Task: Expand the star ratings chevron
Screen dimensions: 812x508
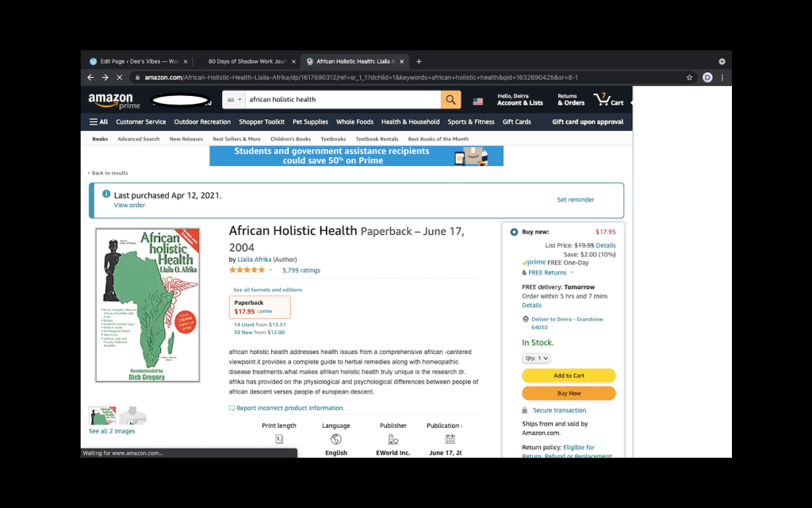Action: [270, 270]
